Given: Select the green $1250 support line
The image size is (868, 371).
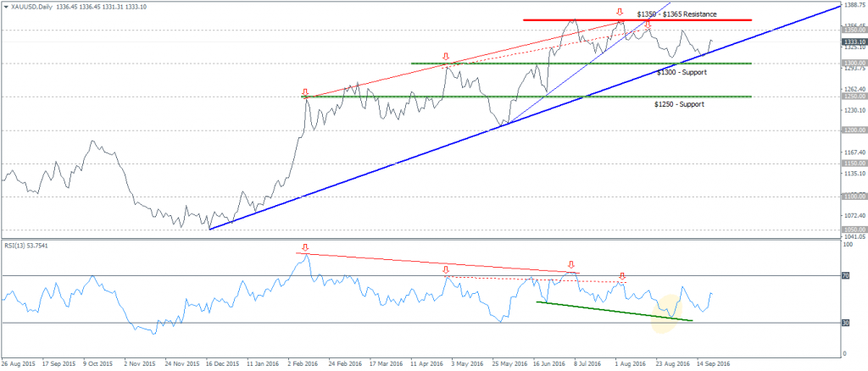Looking at the screenshot, I should click(527, 97).
